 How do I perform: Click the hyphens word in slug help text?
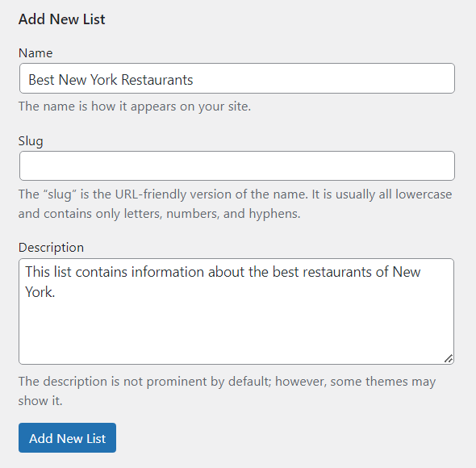[274, 214]
